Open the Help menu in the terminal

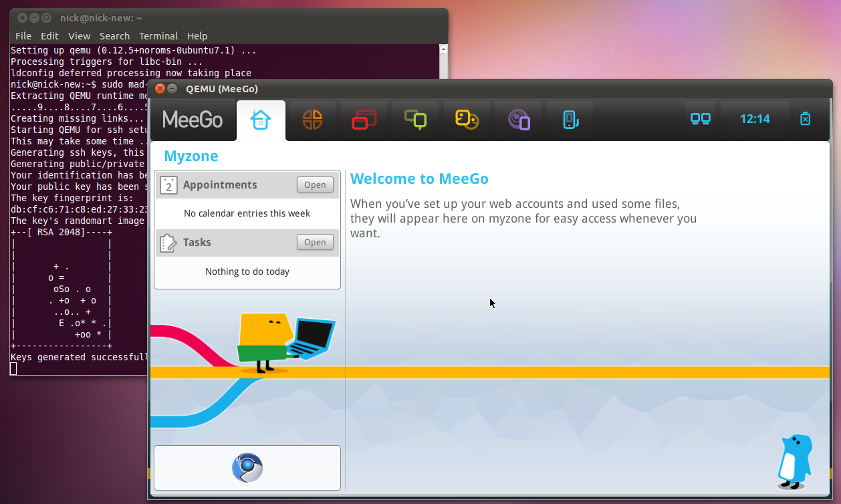(x=197, y=36)
